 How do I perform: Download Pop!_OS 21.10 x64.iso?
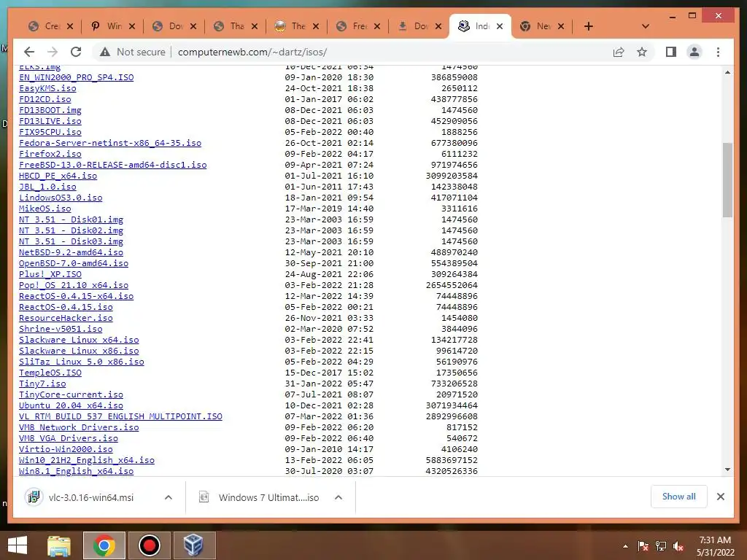tap(74, 285)
